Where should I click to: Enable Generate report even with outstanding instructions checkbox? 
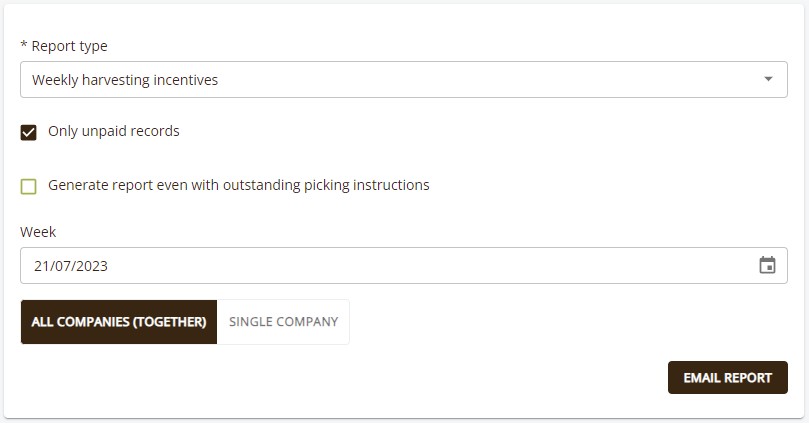coord(28,186)
